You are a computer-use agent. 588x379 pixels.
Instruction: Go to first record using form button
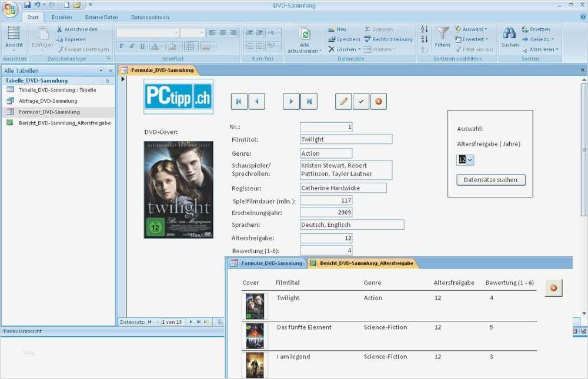click(239, 101)
